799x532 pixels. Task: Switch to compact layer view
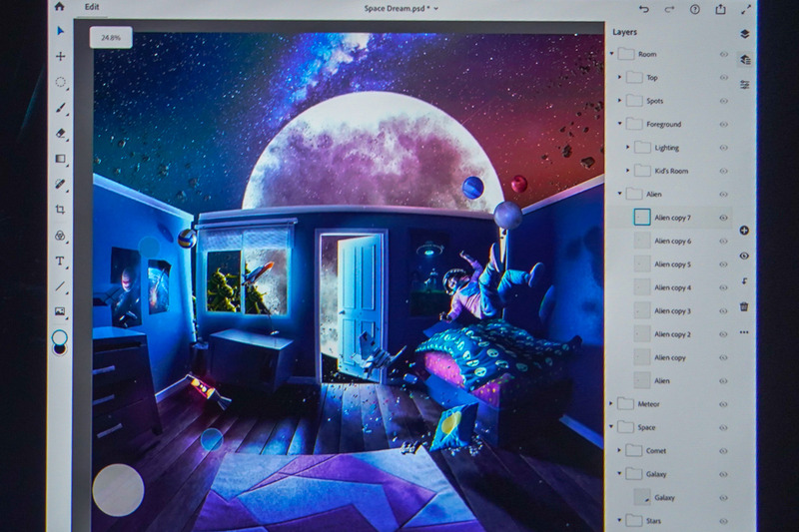coord(744,34)
